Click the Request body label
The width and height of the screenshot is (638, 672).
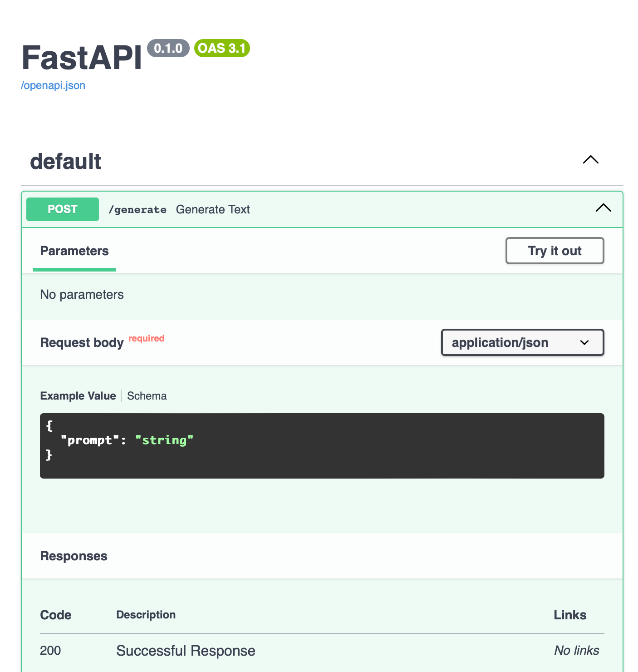pyautogui.click(x=82, y=342)
